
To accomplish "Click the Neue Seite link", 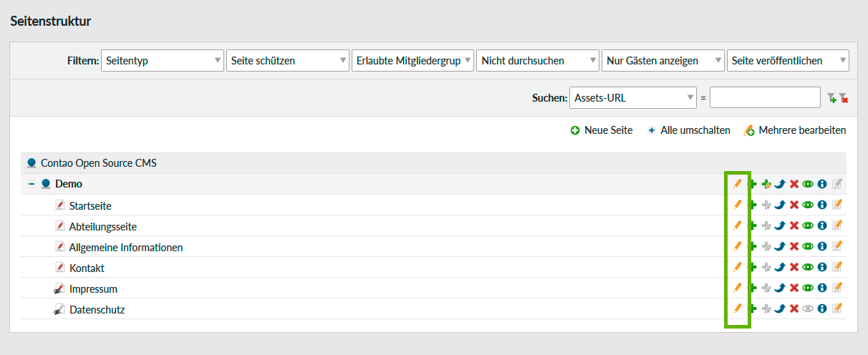I will (602, 130).
